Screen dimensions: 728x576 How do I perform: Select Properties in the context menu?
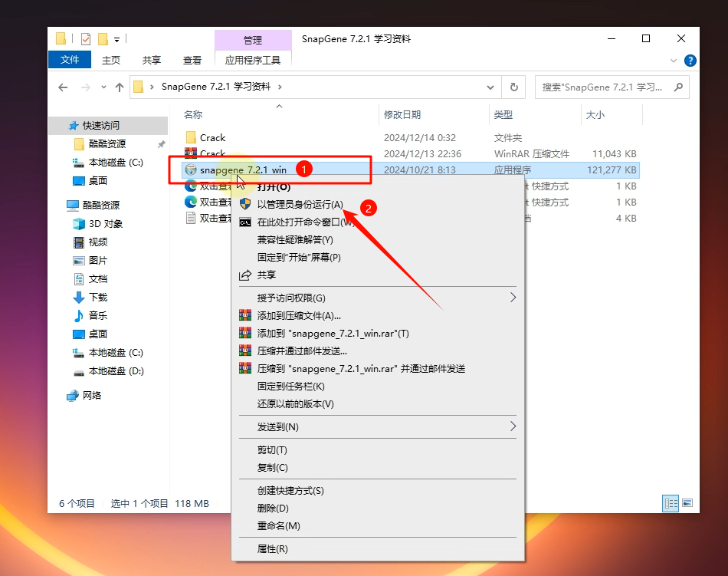click(273, 548)
